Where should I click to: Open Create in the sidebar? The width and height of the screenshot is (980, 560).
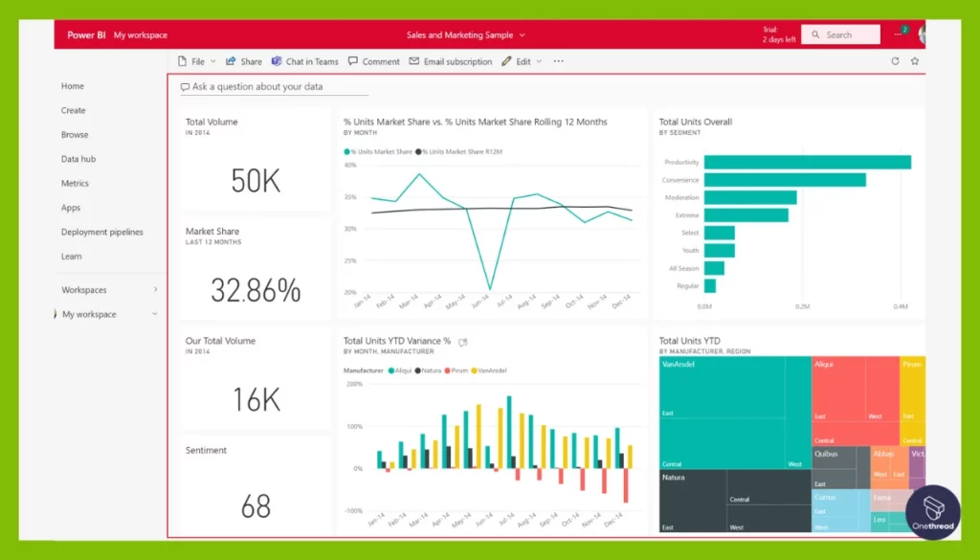pos(73,111)
